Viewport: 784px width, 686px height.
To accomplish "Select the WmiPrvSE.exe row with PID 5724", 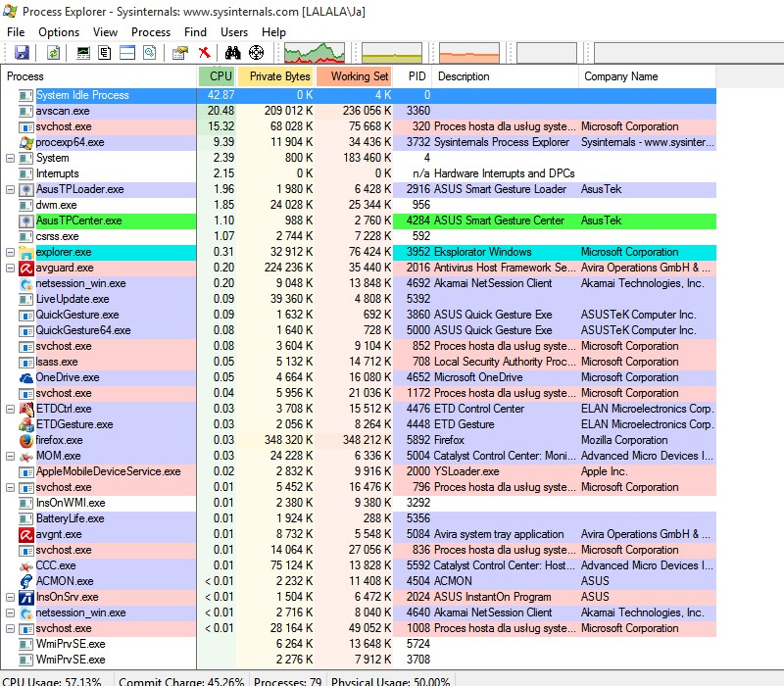I will click(359, 644).
